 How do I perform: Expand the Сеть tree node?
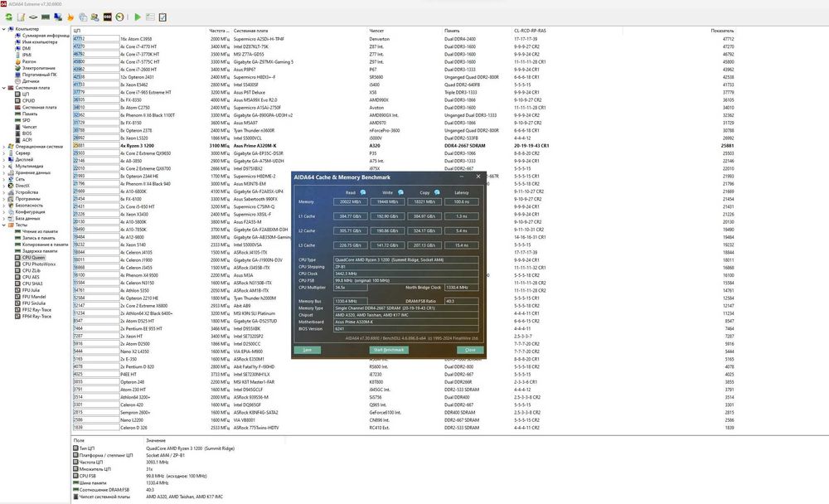(3, 179)
